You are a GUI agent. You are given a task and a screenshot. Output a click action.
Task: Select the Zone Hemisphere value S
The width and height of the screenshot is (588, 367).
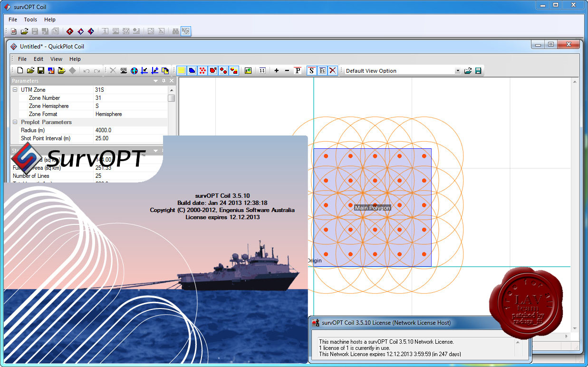[x=131, y=106]
